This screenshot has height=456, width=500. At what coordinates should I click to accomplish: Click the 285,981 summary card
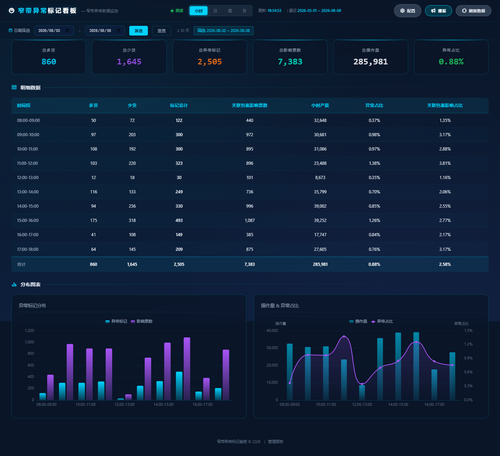tap(371, 57)
